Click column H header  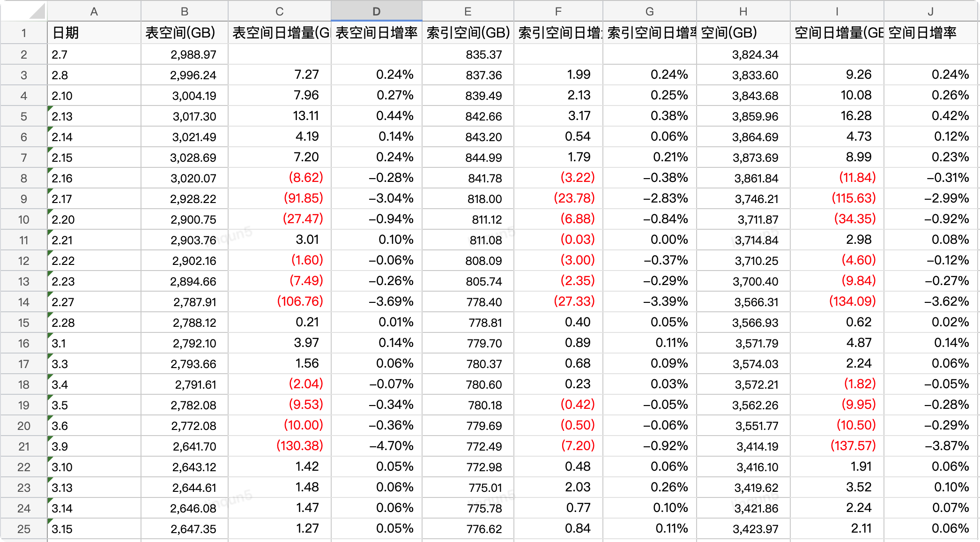(x=743, y=11)
